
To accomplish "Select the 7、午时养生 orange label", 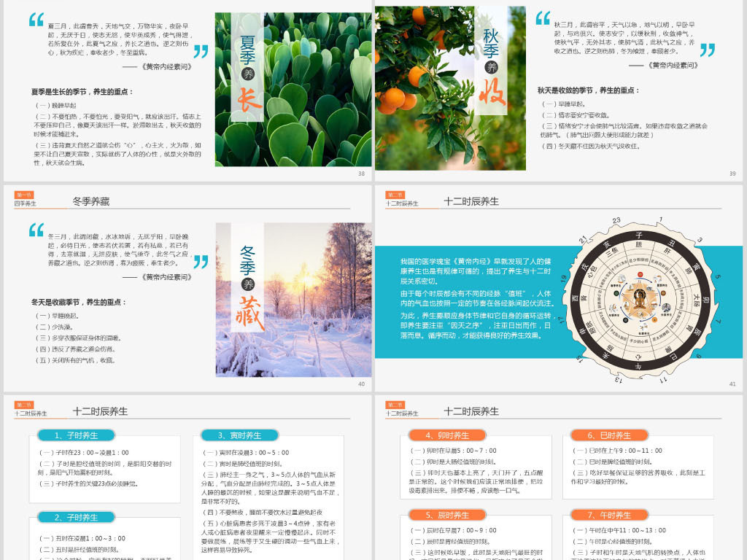I will (610, 515).
